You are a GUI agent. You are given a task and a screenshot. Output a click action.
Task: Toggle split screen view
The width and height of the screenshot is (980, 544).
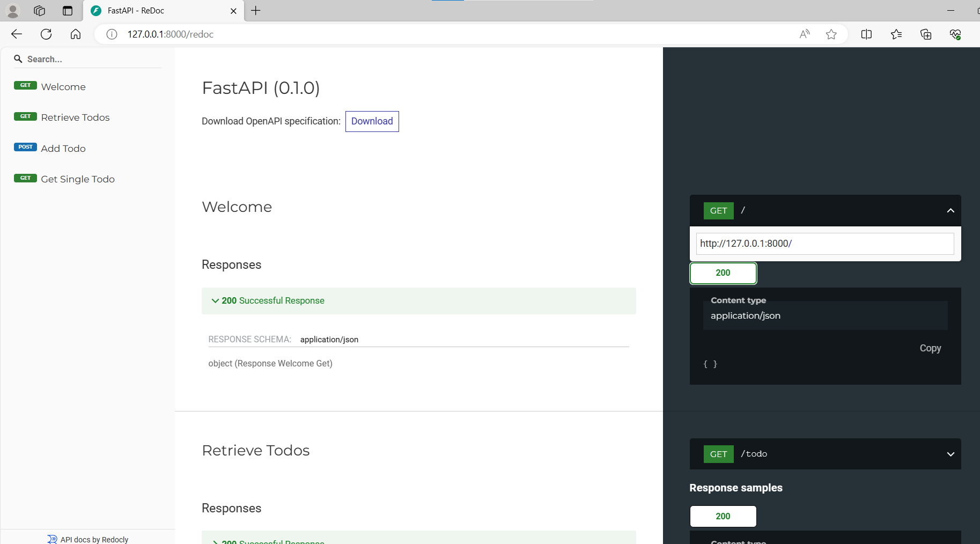(x=866, y=34)
